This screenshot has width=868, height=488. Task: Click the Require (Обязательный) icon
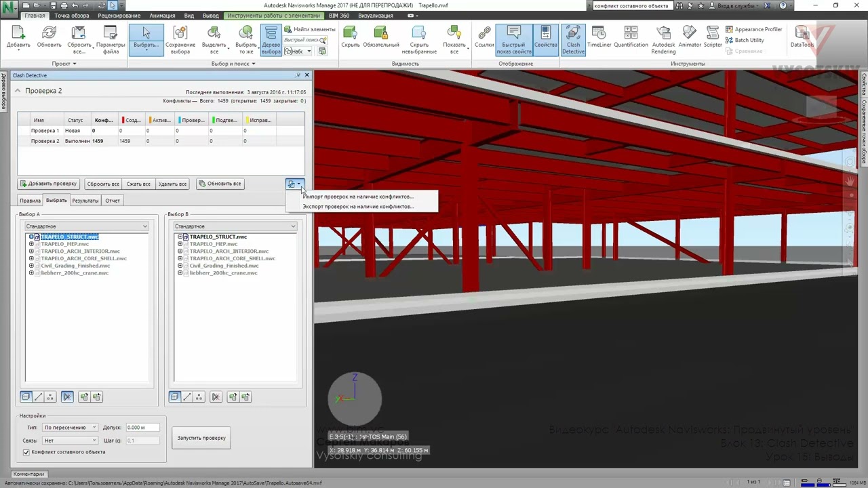point(381,38)
